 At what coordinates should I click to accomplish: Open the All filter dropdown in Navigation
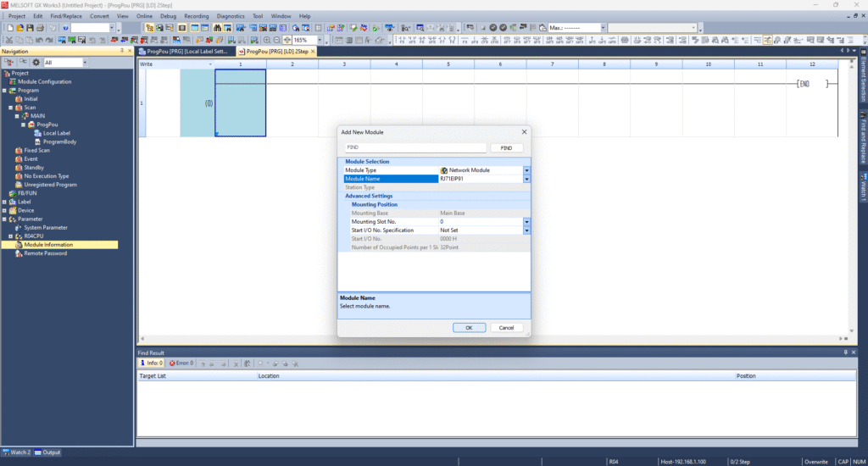(x=85, y=63)
